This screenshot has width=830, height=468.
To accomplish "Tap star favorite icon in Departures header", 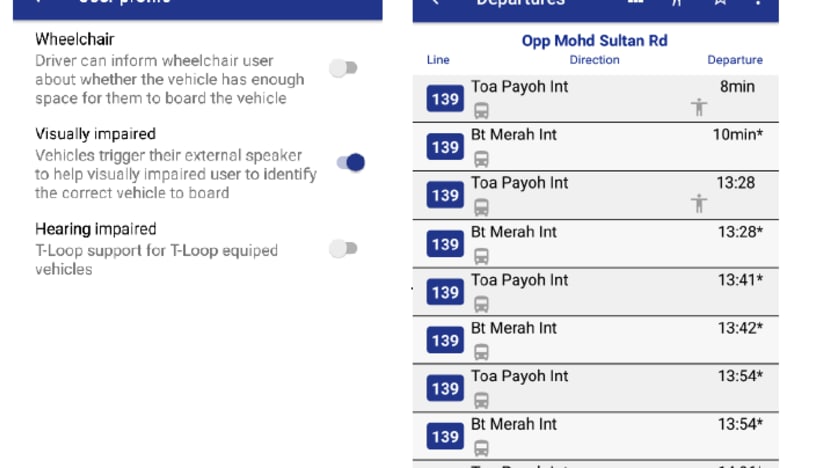I will [x=719, y=2].
